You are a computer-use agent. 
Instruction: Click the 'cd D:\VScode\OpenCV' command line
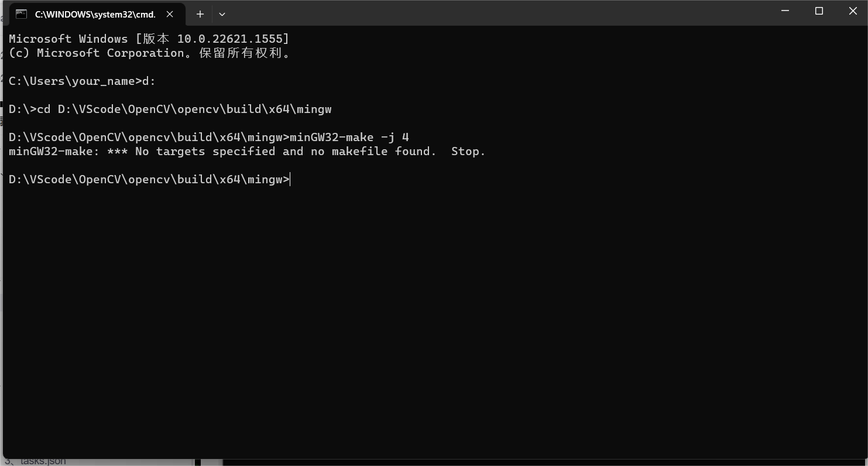point(170,109)
